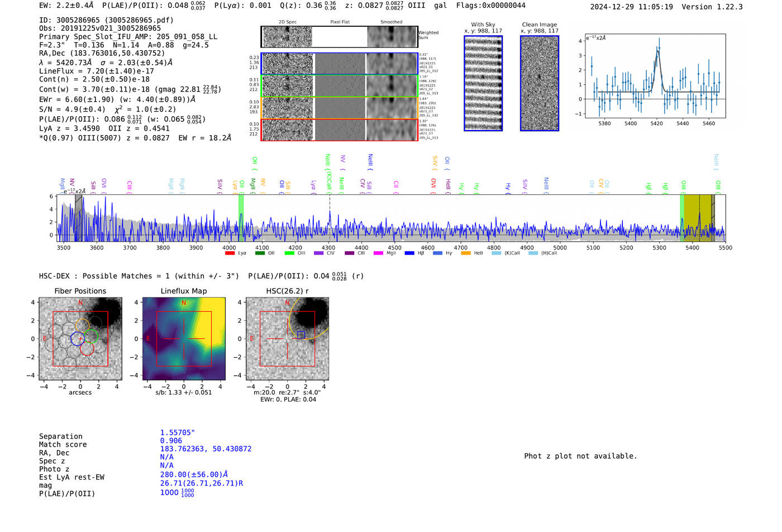The width and height of the screenshot is (782, 532).
Task: Click the Smoothed column label
Action: (391, 22)
